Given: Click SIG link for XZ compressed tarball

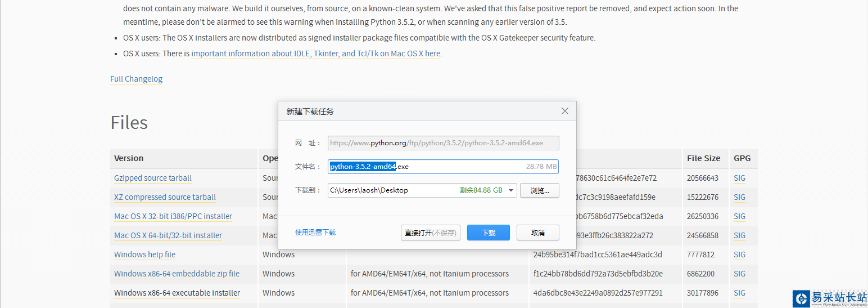Looking at the screenshot, I should point(739,197).
